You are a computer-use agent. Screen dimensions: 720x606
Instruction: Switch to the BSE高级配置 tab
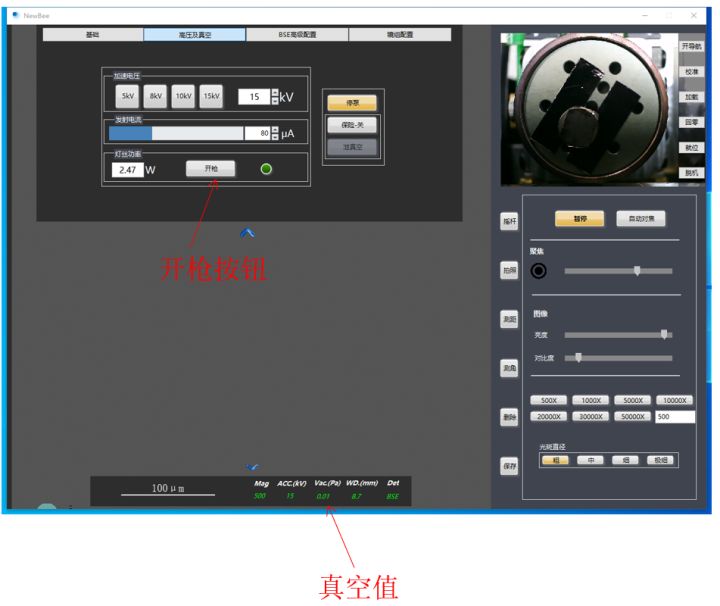tap(297, 35)
